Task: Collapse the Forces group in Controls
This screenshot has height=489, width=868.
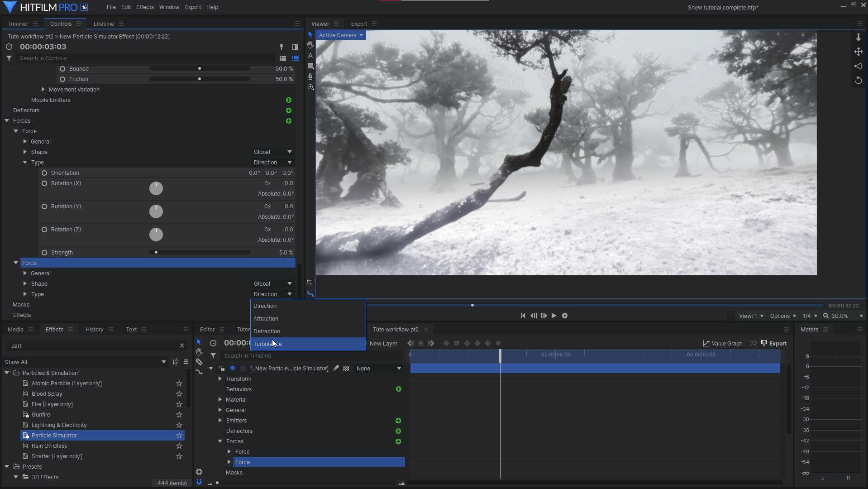Action: (7, 121)
